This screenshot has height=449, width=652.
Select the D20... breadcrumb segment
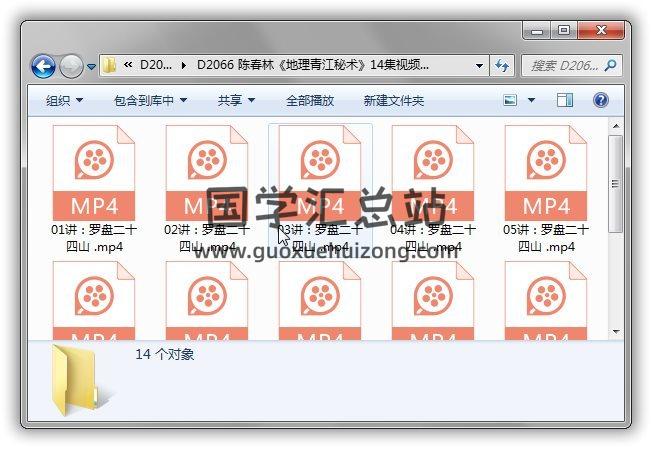[x=156, y=65]
